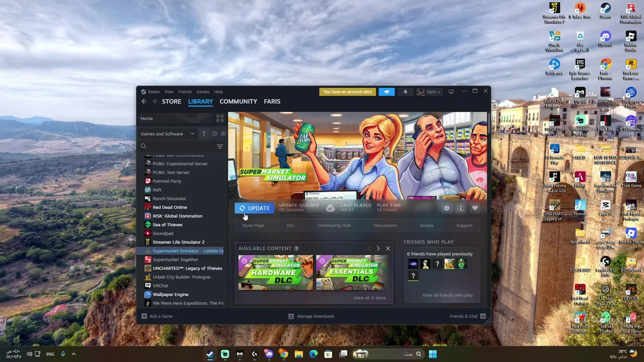The height and width of the screenshot is (362, 644).
Task: Select the Epic Games Launcher desktop icon
Action: click(x=580, y=69)
